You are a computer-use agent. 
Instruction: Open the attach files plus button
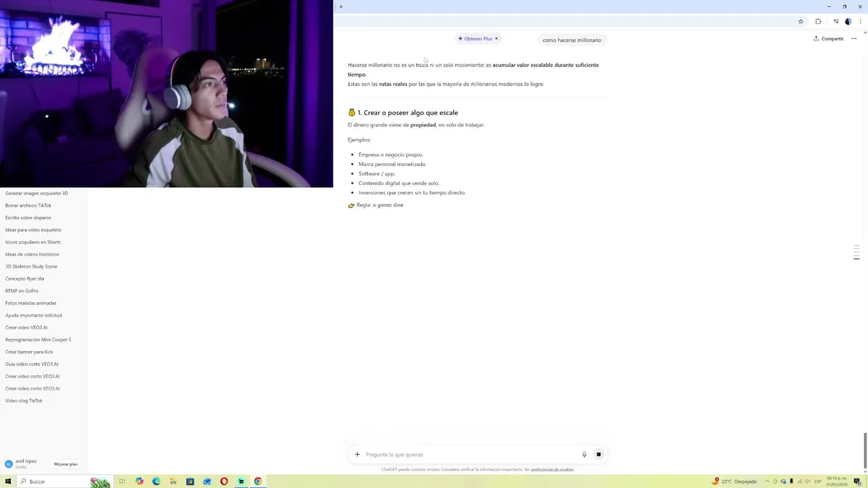tap(357, 454)
